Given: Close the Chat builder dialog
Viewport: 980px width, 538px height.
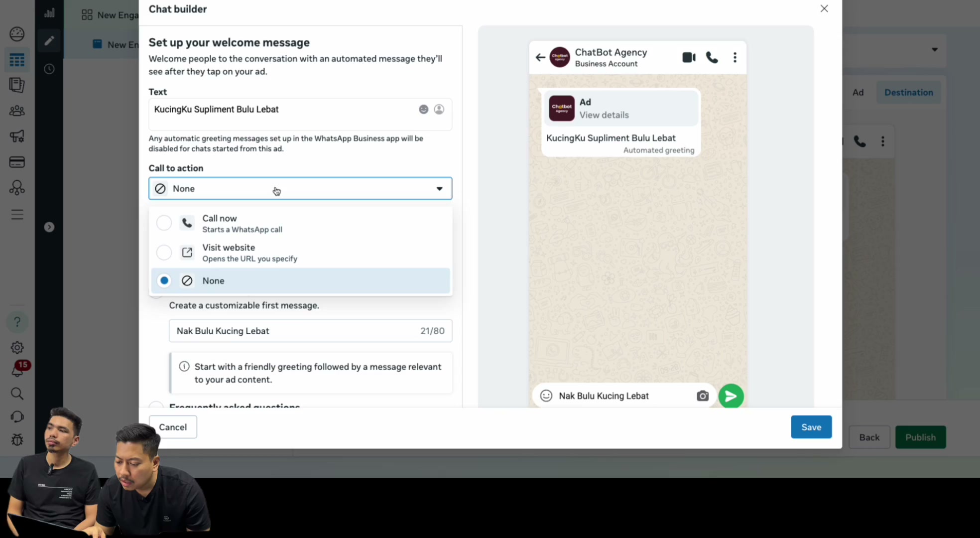Looking at the screenshot, I should coord(824,8).
